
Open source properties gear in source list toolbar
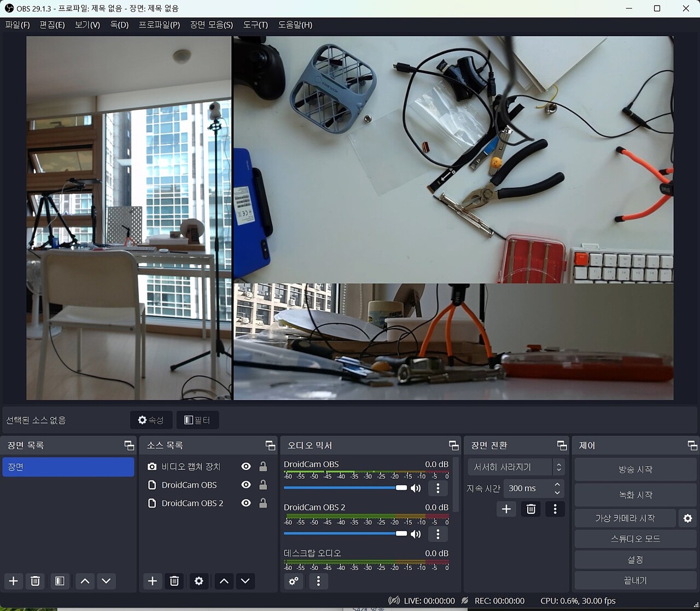tap(199, 581)
